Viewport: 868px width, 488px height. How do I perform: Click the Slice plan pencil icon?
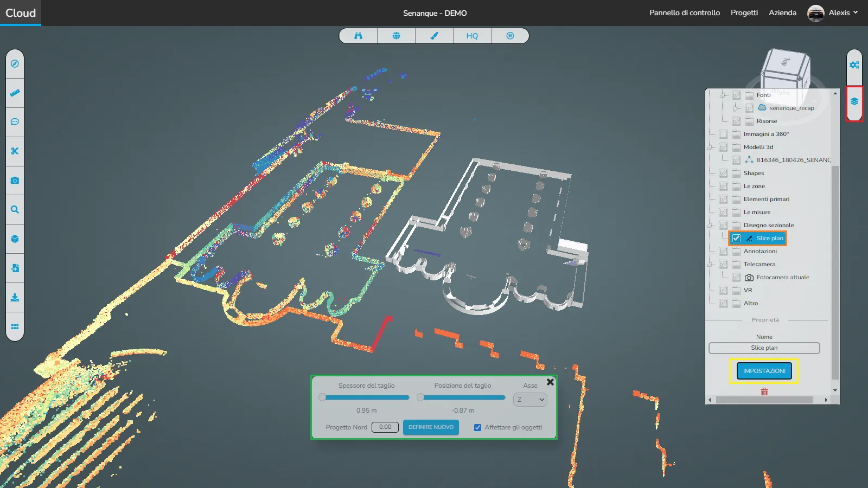click(x=749, y=238)
